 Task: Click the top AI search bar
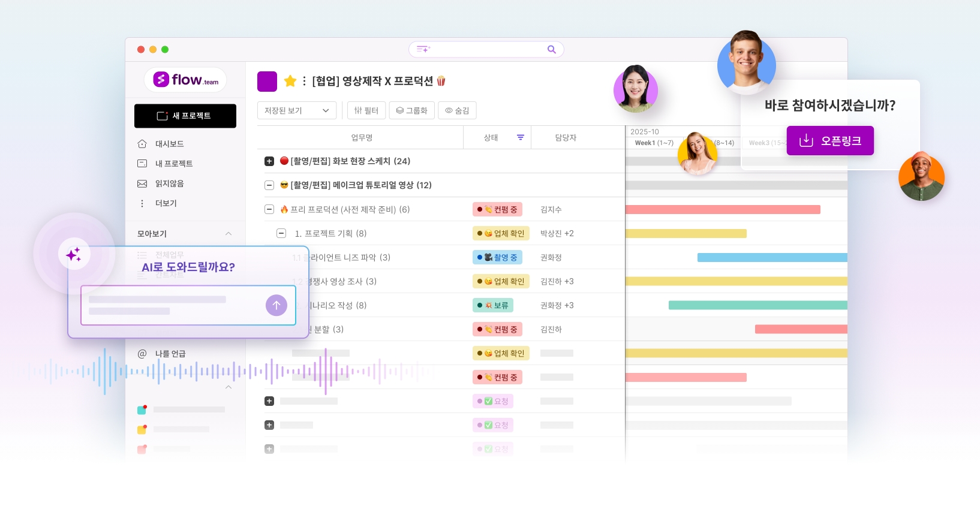pos(486,49)
